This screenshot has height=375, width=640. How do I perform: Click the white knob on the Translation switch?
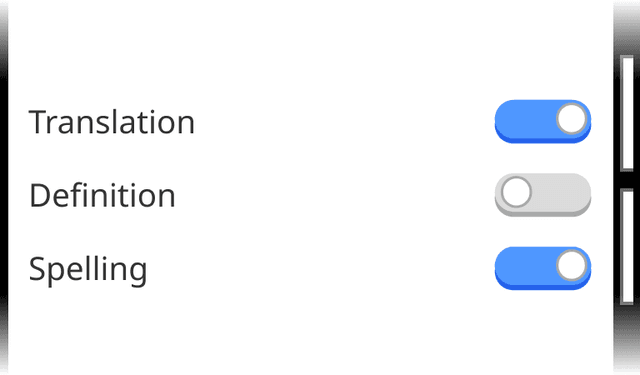[x=572, y=119]
